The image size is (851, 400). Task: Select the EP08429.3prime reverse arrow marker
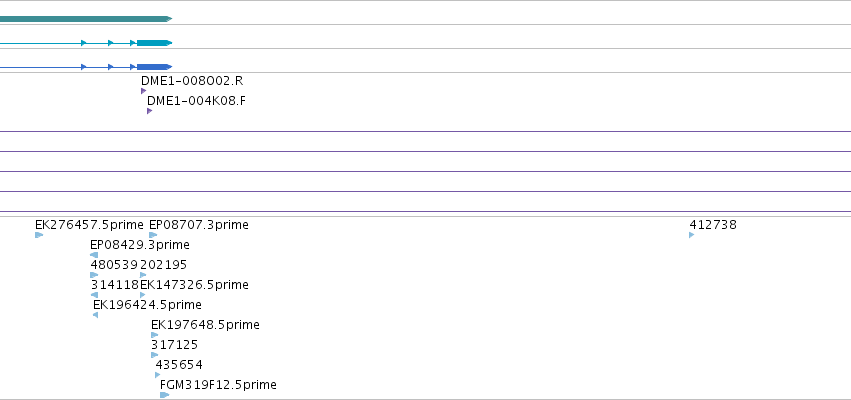(94, 255)
